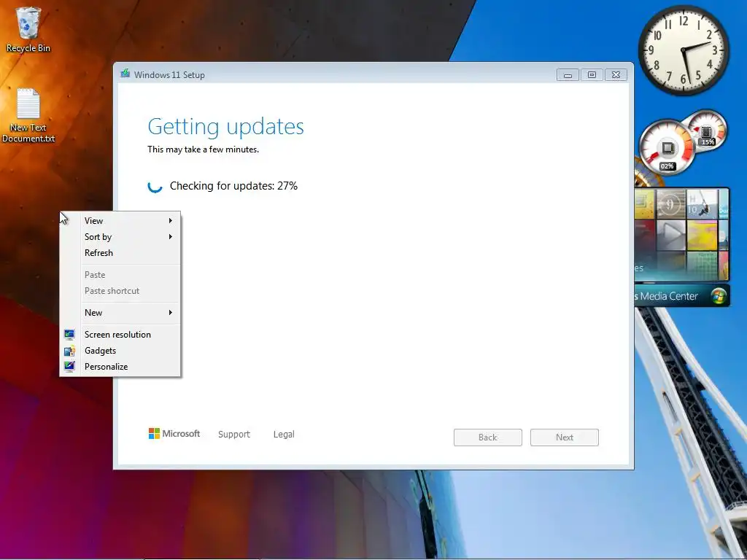Expand the New submenu arrow
747x560 pixels.
coord(170,312)
